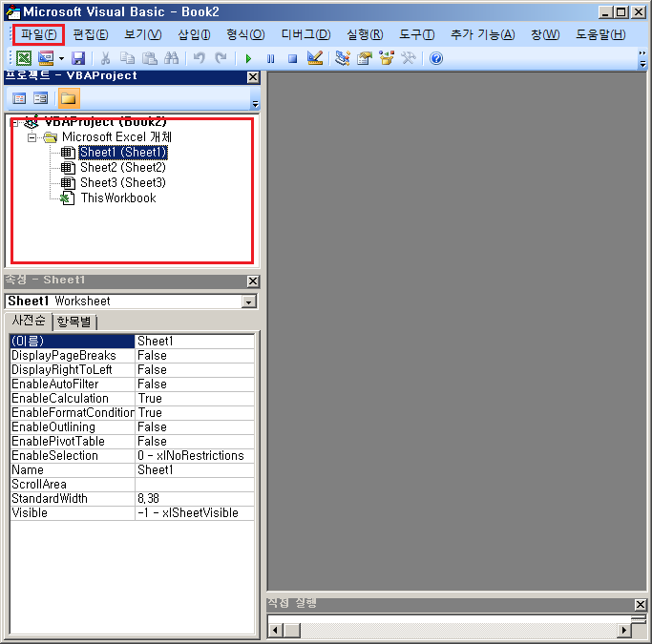The image size is (652, 644).
Task: Click EnableAutoFilter property value
Action: click(x=195, y=384)
